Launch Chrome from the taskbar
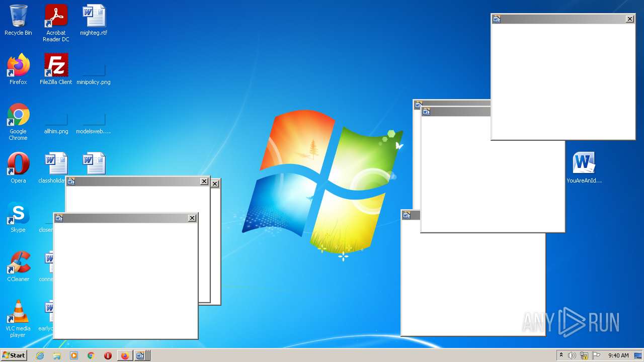This screenshot has height=362, width=644. (91, 355)
